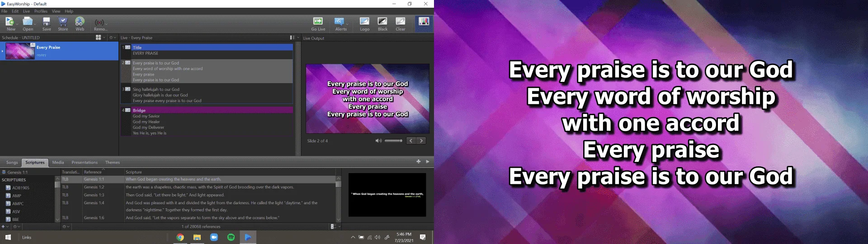The height and width of the screenshot is (244, 868).
Task: Toggle the Black screen output button
Action: [x=382, y=23]
